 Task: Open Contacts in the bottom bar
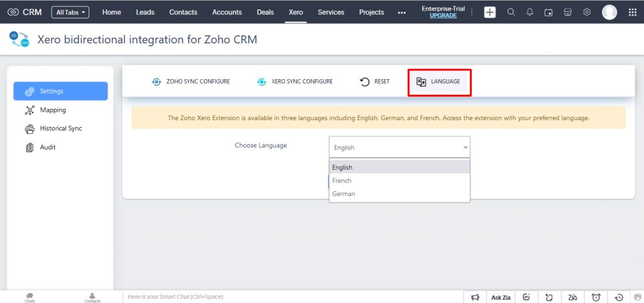[92, 297]
